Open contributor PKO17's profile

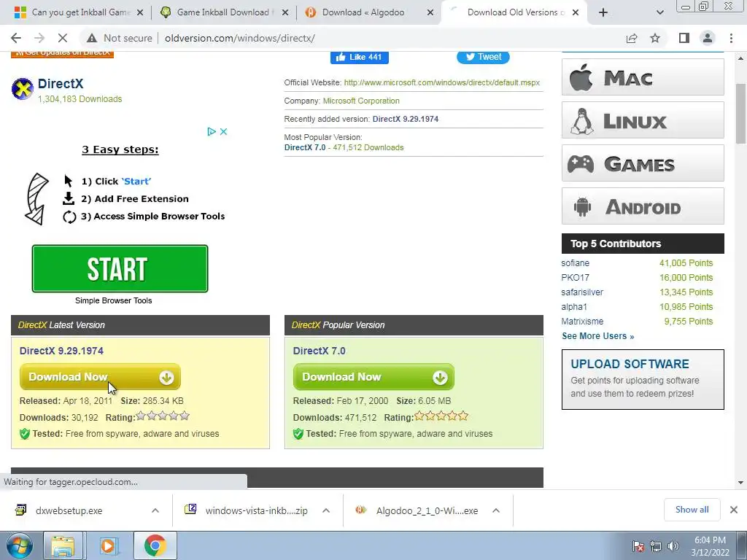[x=575, y=278]
